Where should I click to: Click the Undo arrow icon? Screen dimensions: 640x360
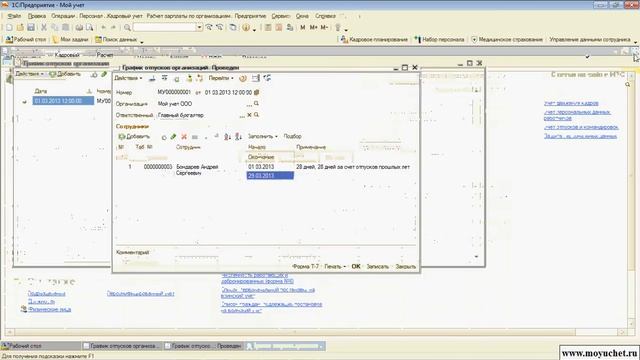(x=103, y=27)
